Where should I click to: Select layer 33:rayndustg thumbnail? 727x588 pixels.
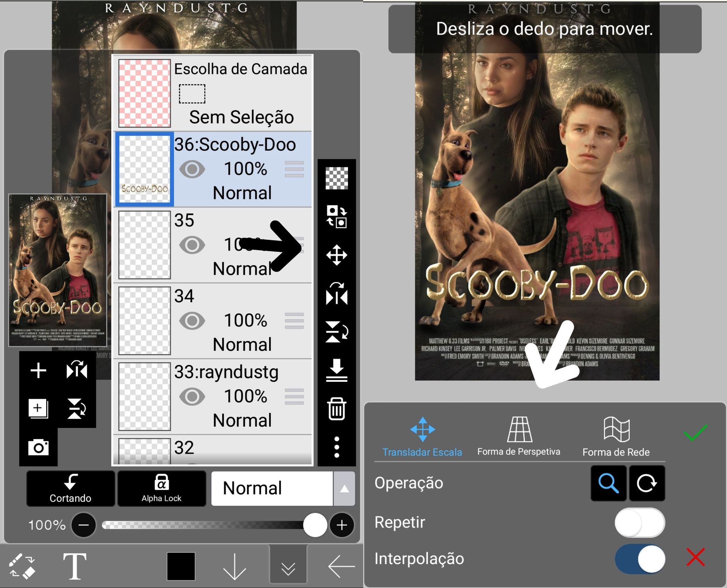(144, 397)
